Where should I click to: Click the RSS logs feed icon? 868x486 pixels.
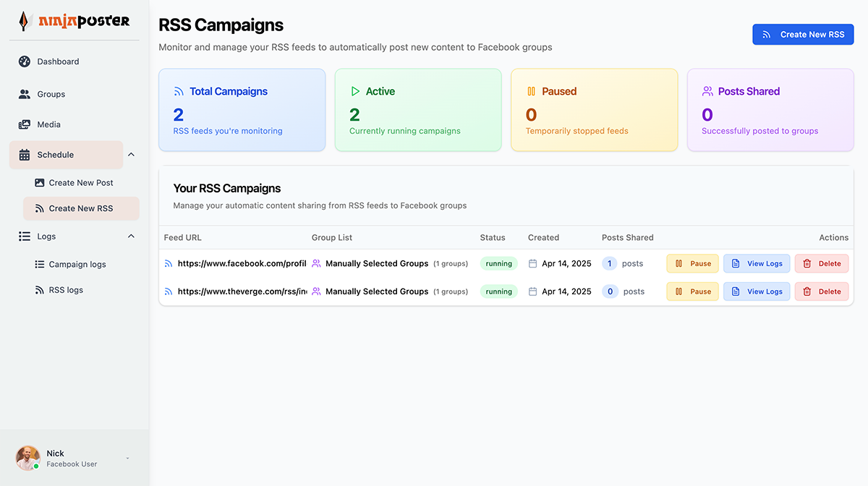40,290
